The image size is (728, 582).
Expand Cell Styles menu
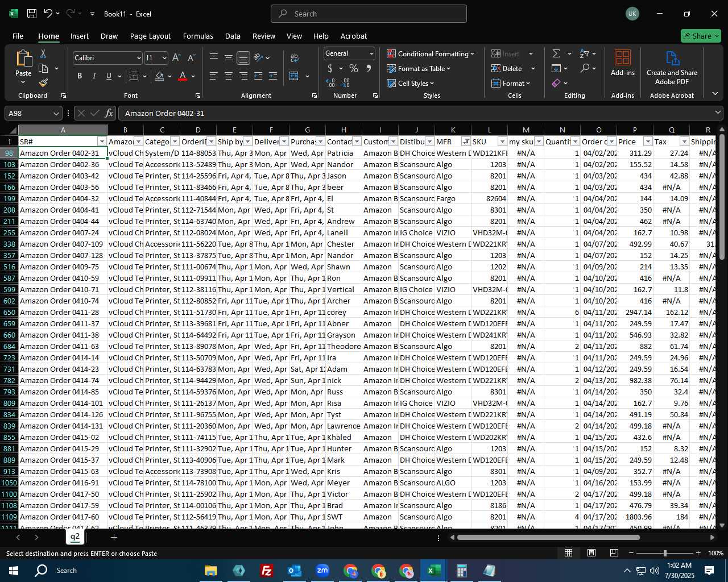[410, 83]
